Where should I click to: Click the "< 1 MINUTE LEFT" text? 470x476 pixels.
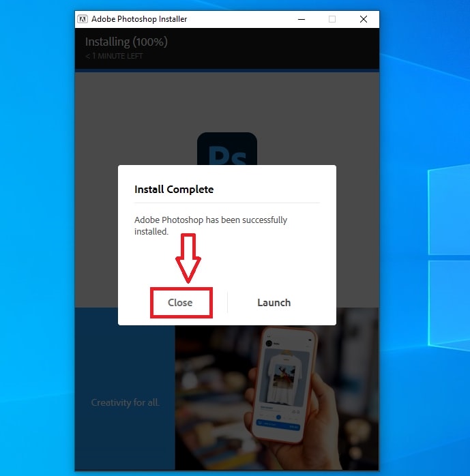[114, 56]
